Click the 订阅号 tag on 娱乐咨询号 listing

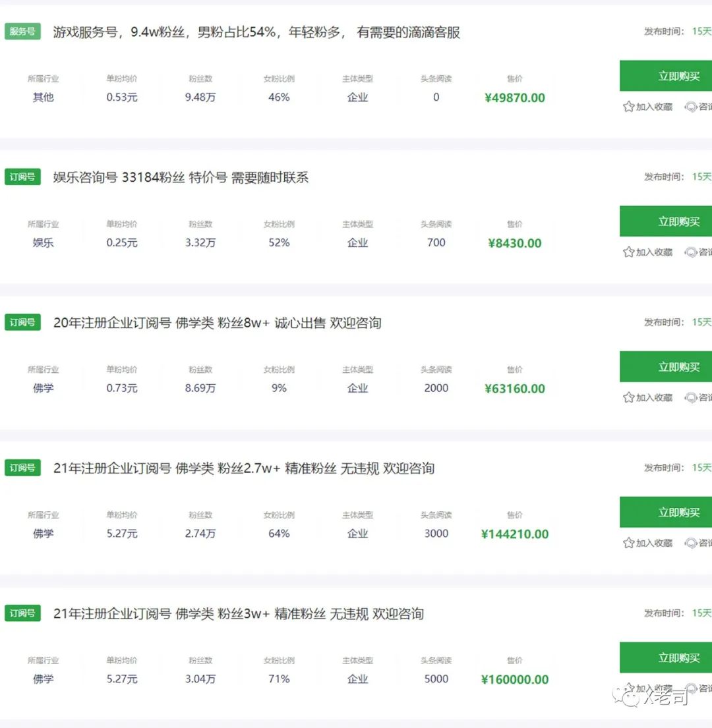(22, 177)
